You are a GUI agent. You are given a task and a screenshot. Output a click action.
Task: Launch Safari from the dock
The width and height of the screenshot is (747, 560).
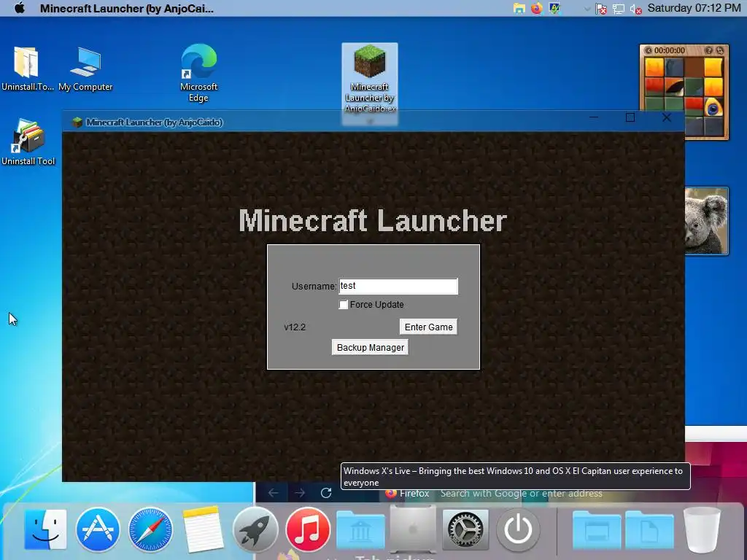point(150,529)
